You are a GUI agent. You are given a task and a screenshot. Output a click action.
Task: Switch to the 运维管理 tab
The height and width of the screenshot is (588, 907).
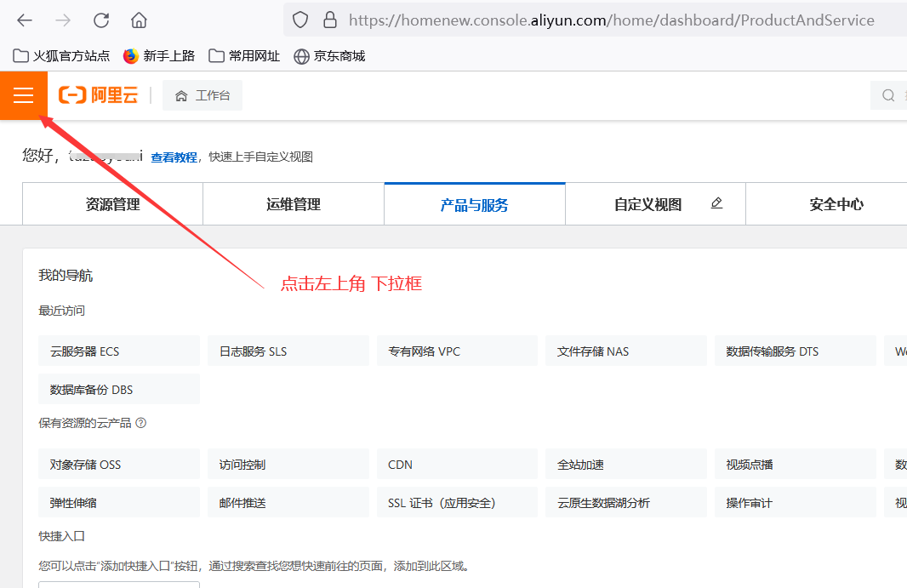(x=294, y=203)
